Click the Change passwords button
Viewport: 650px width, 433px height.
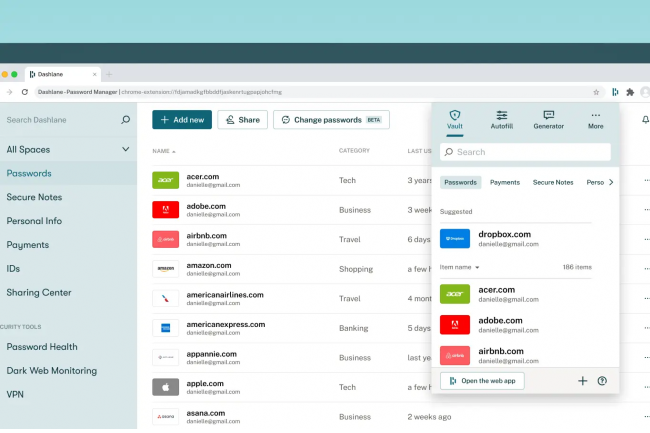click(x=331, y=120)
